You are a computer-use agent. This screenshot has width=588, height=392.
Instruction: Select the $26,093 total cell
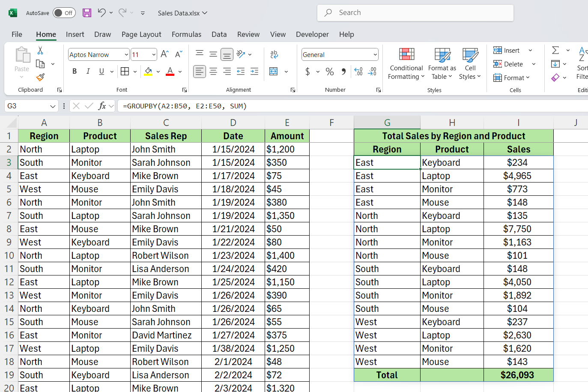click(518, 375)
